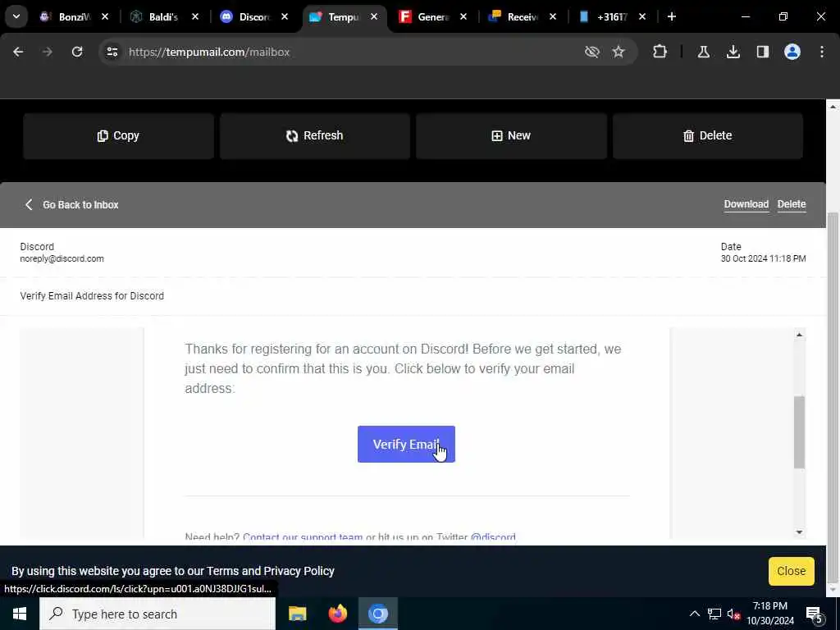Click the crossed-eye tracking protection icon
Viewport: 840px width, 630px height.
coord(592,52)
